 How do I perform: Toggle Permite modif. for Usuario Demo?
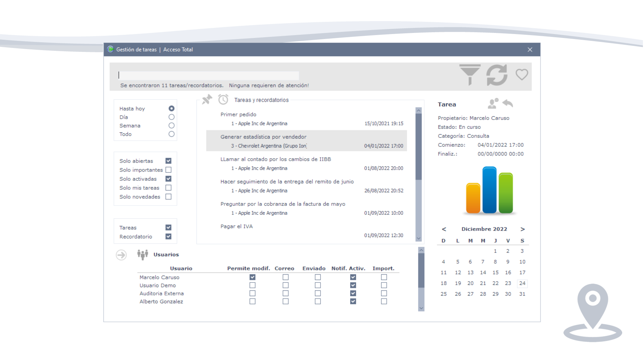pyautogui.click(x=253, y=285)
